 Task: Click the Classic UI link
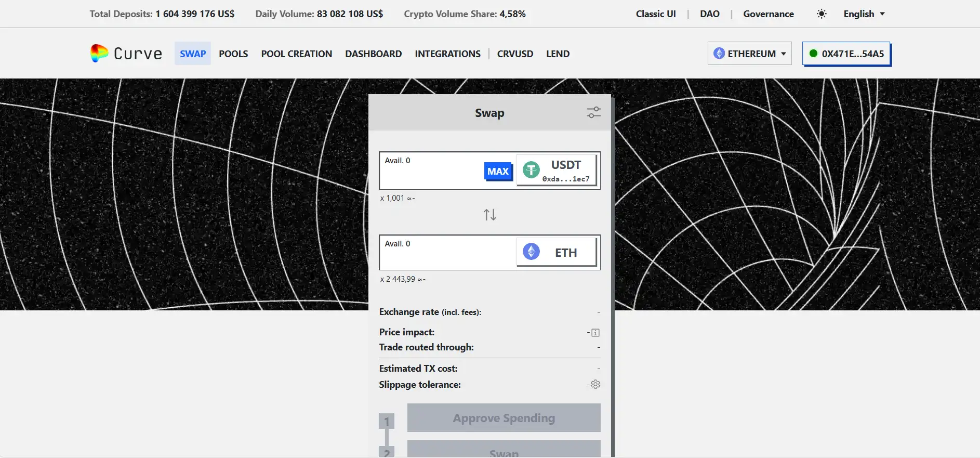[x=656, y=14]
